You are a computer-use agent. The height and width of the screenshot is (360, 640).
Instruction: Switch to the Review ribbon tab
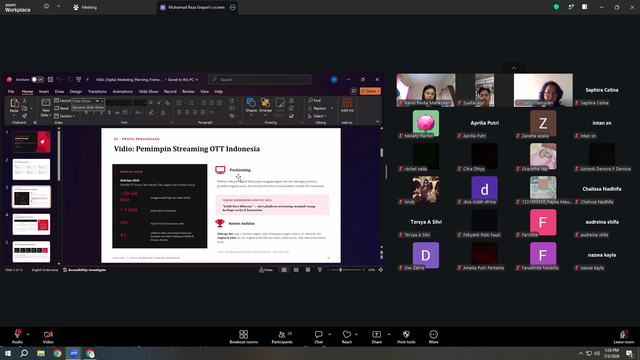coord(188,91)
